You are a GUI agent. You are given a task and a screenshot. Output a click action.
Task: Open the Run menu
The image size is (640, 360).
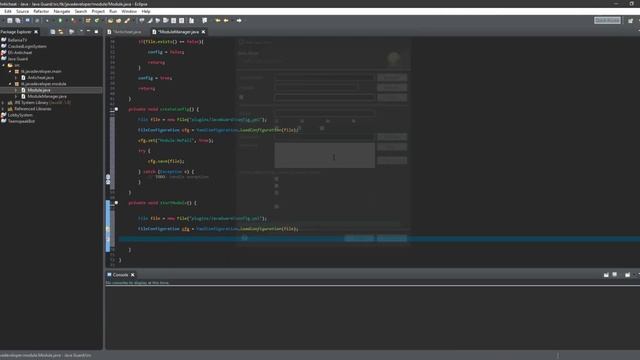113,11
